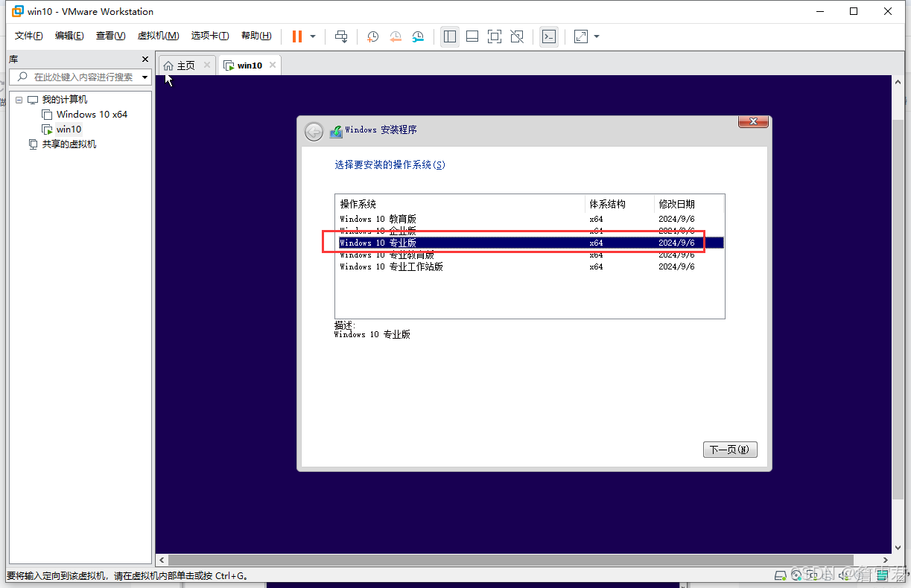This screenshot has height=588, width=911.
Task: Toggle the thumbnail bar visibility
Action: pos(472,36)
